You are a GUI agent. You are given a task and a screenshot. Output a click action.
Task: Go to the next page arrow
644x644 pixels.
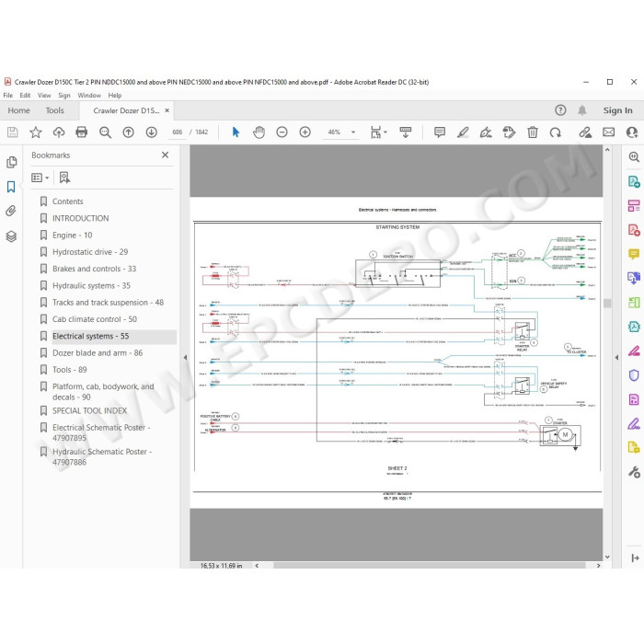152,132
